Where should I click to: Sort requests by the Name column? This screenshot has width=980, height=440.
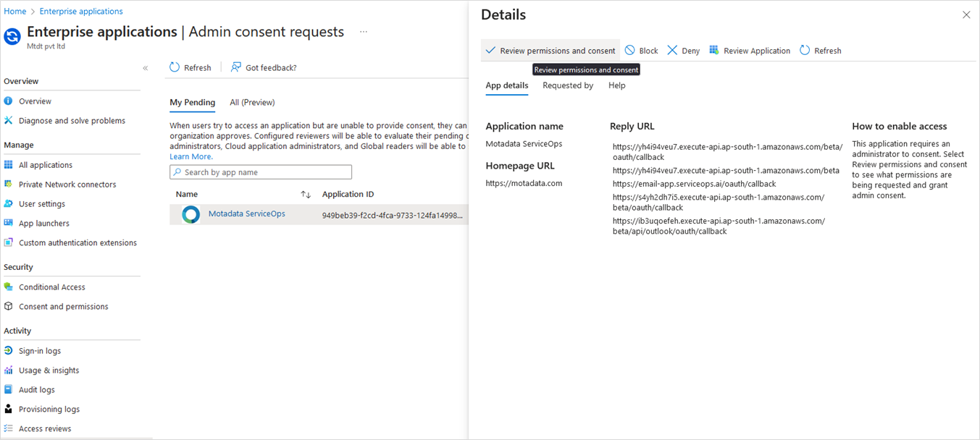[187, 194]
